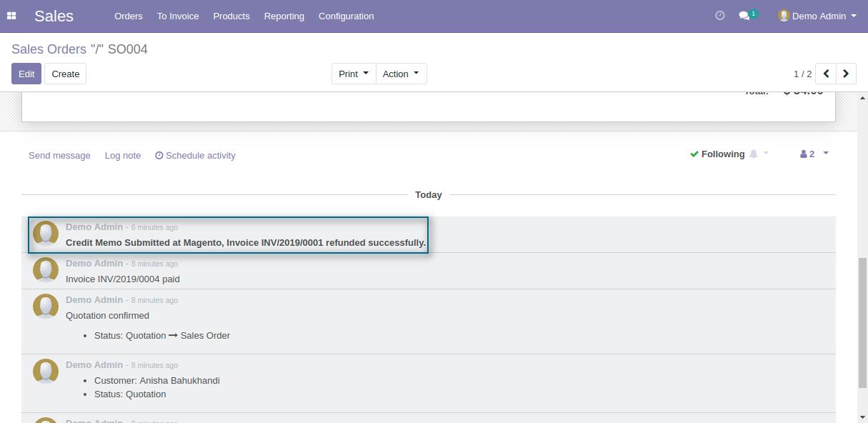Viewport: 868px width, 423px height.
Task: Click the Sales Orders breadcrumb link
Action: (x=49, y=49)
